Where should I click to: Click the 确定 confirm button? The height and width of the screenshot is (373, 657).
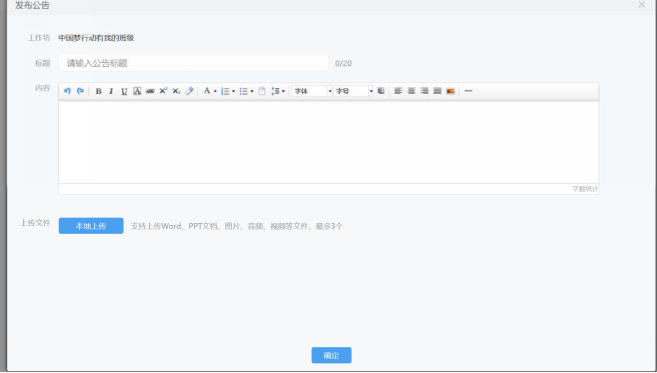click(x=331, y=355)
